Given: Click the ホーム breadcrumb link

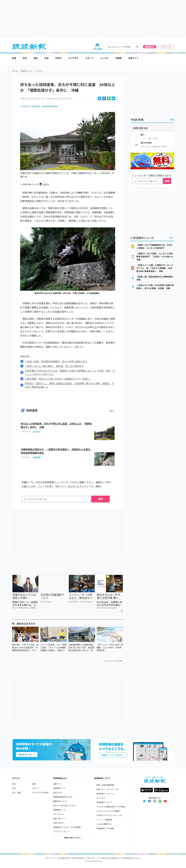Looking at the screenshot, I should tap(14, 71).
